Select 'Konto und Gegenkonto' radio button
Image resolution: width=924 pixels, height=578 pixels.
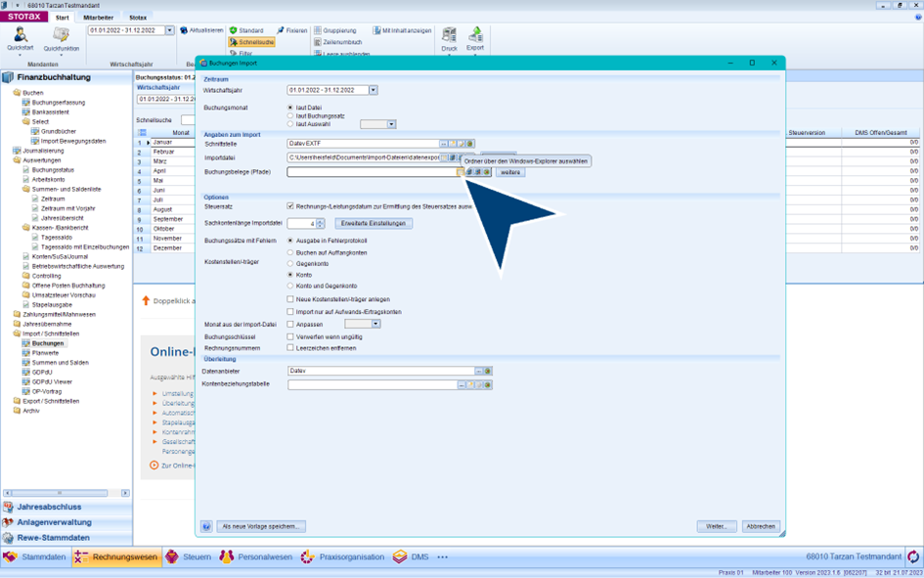pyautogui.click(x=290, y=286)
